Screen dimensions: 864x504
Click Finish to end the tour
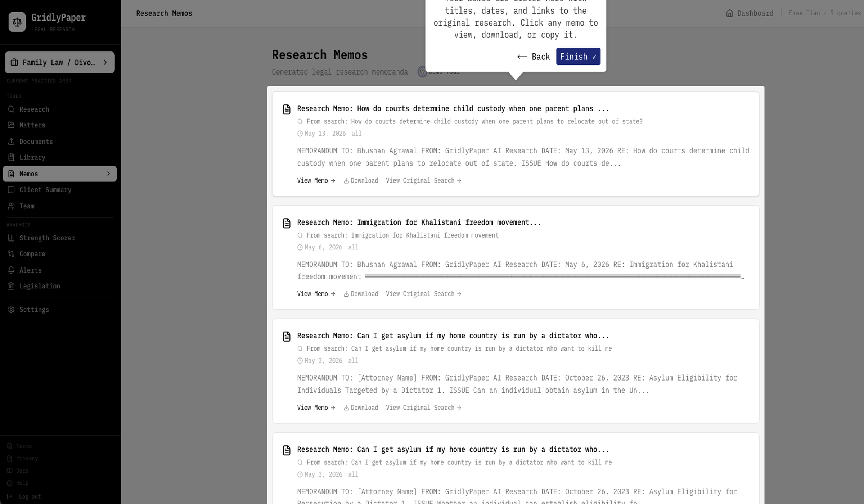(578, 57)
